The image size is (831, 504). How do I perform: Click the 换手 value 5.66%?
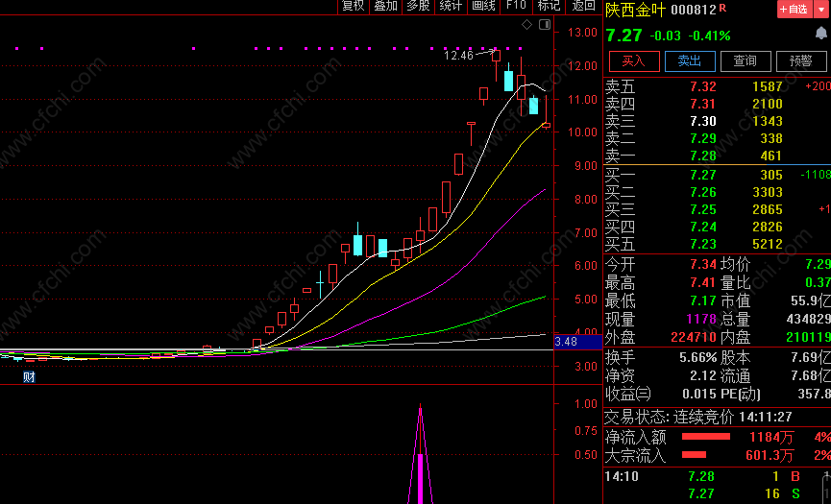(x=697, y=358)
